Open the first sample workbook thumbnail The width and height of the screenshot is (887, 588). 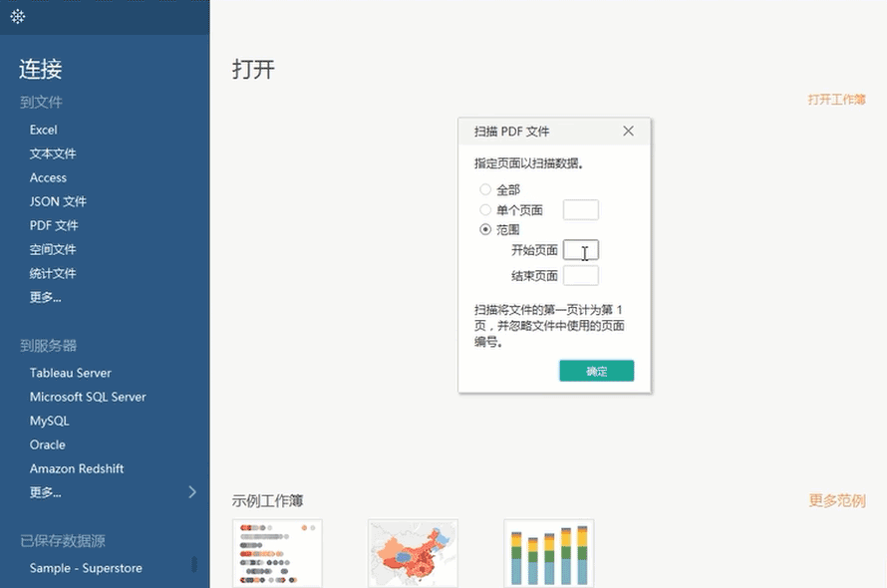point(277,553)
